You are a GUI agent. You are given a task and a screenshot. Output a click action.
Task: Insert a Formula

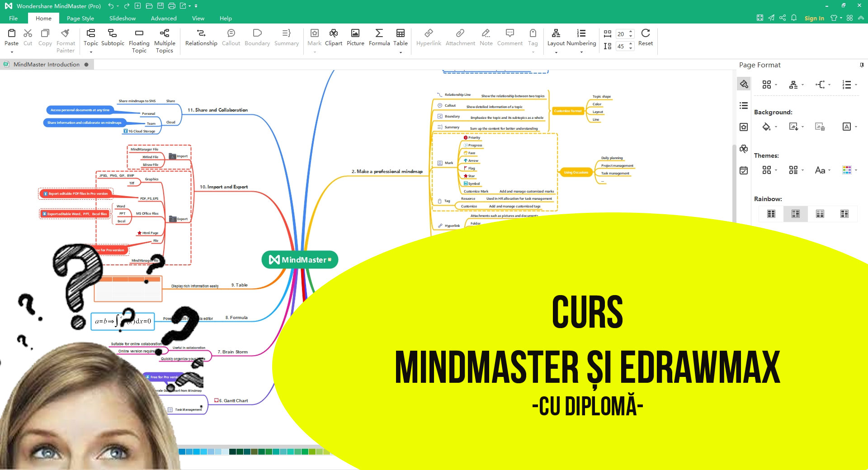(x=379, y=38)
